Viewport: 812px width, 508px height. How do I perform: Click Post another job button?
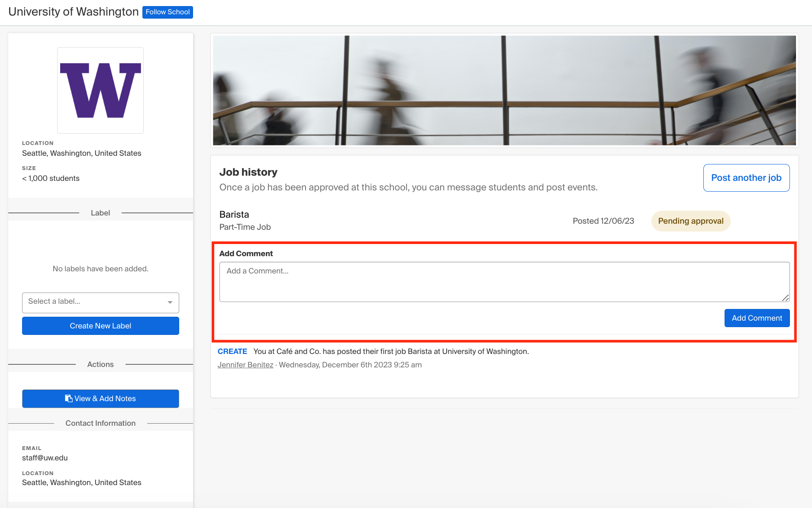[746, 178]
